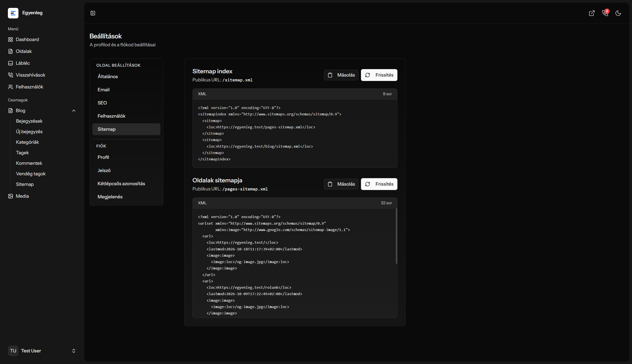Open Kommentek under Blog

29,163
